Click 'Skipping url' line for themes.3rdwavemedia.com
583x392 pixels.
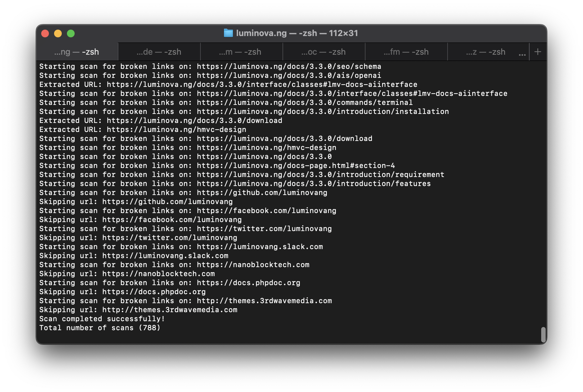point(138,310)
